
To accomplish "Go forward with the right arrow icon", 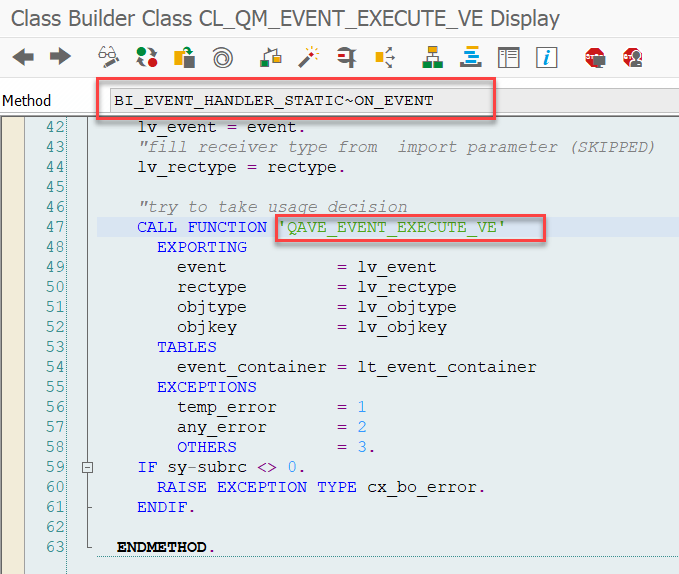I will (x=60, y=57).
